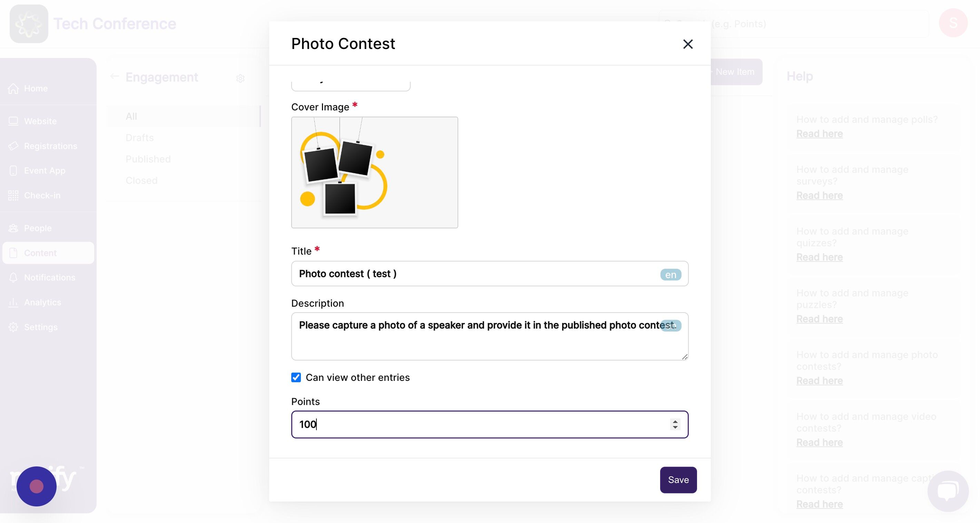The height and width of the screenshot is (523, 980).
Task: Click the Engagement settings gear icon
Action: [240, 78]
